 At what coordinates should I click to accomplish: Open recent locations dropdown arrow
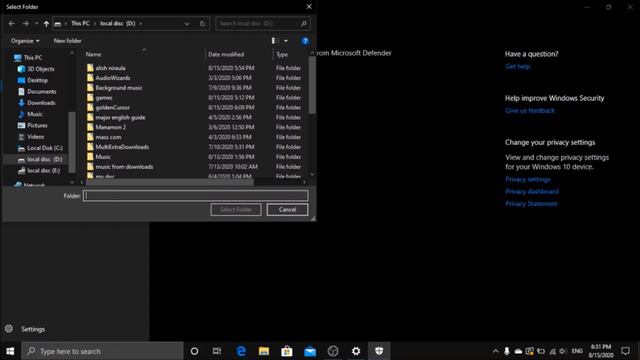(x=36, y=24)
